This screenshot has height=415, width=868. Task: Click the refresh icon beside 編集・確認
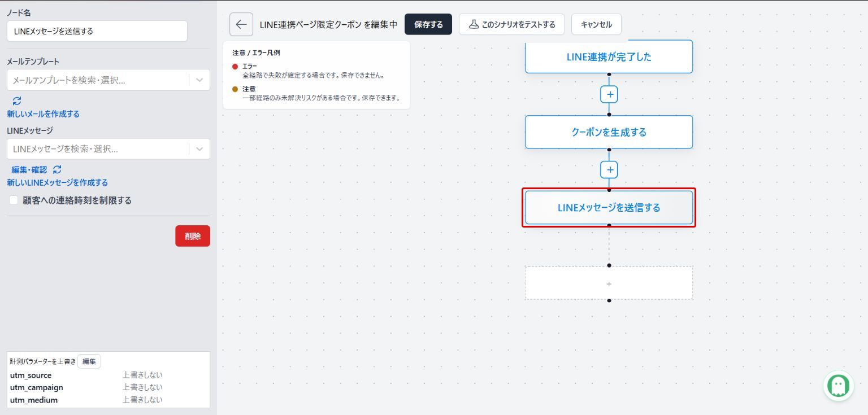click(57, 169)
